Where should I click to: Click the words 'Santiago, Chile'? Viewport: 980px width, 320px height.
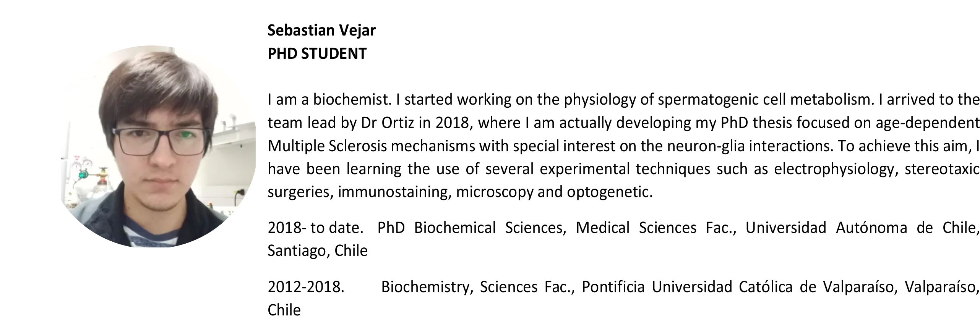click(x=317, y=251)
